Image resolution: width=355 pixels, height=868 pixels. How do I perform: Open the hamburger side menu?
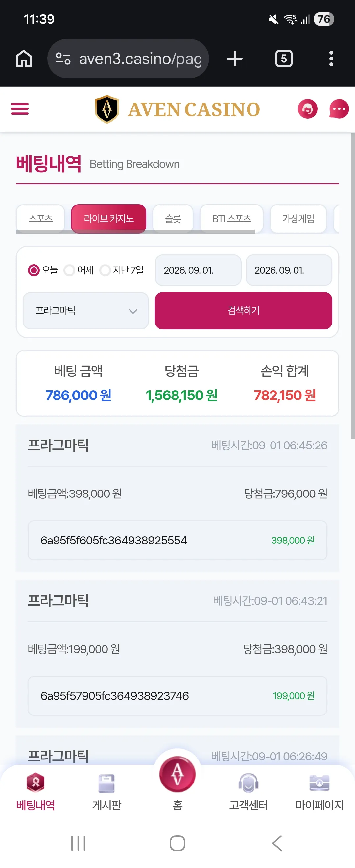[19, 109]
